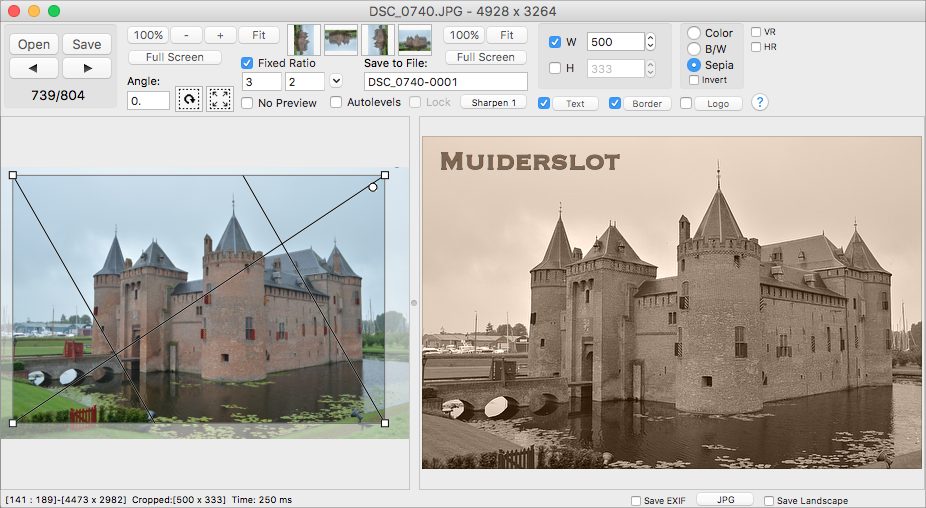Image resolution: width=926 pixels, height=508 pixels.
Task: Select the upright castle orientation thumbnail
Action: [x=415, y=40]
